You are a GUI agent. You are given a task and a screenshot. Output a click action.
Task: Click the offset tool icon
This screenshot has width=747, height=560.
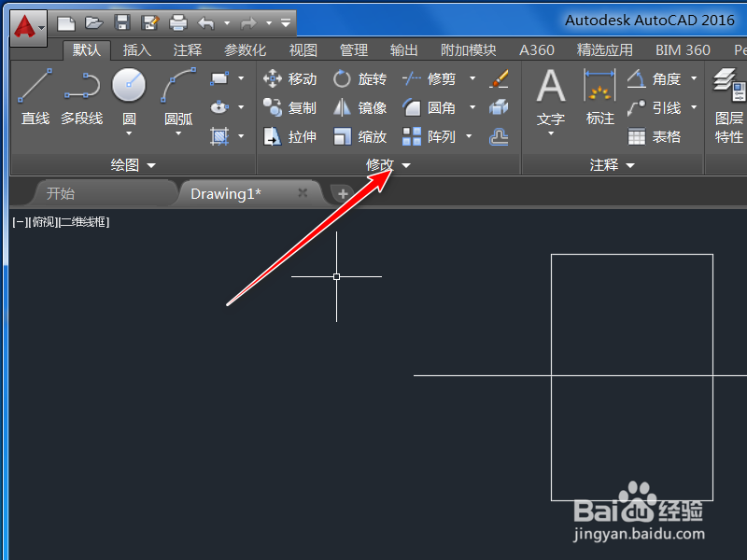499,136
